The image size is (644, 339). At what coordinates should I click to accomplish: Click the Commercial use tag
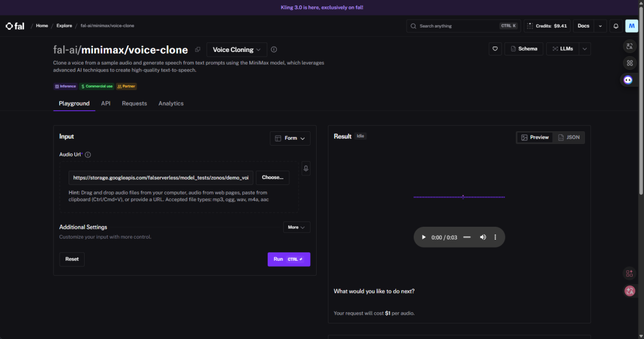(x=97, y=87)
